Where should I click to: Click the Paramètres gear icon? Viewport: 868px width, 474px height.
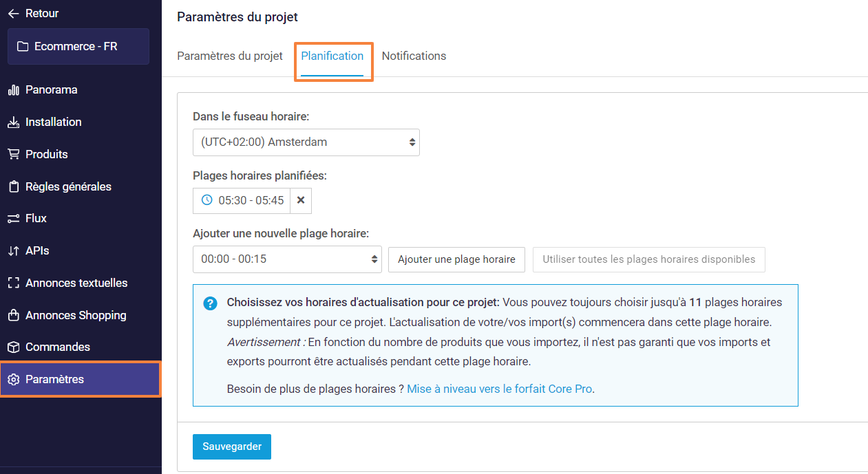pyautogui.click(x=13, y=380)
